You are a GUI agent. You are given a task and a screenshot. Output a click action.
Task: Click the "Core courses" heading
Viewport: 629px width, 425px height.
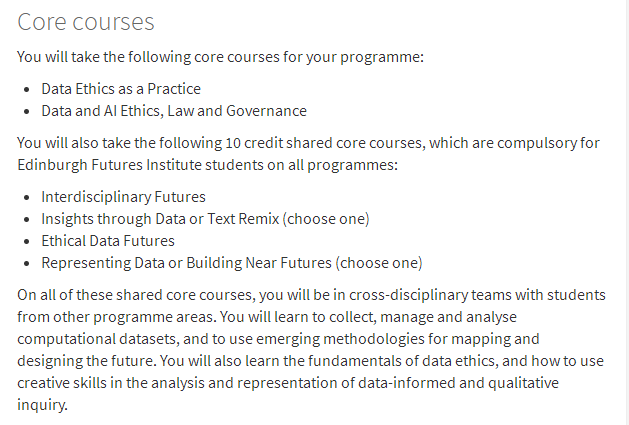point(85,22)
